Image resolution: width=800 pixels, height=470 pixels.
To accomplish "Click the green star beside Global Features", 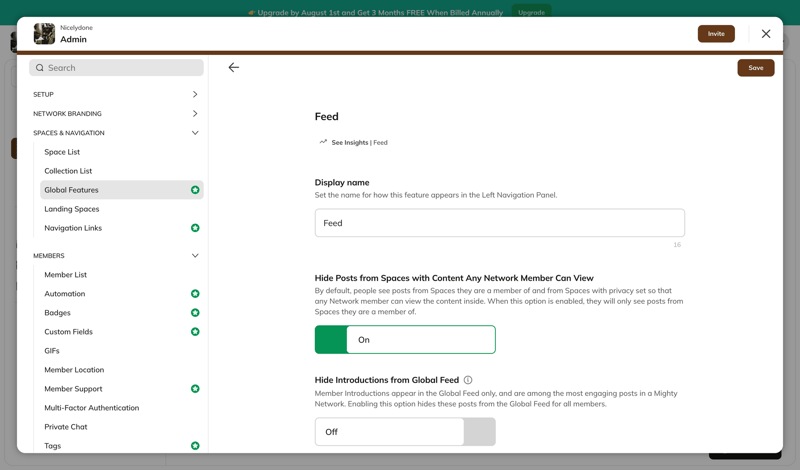I will [195, 190].
